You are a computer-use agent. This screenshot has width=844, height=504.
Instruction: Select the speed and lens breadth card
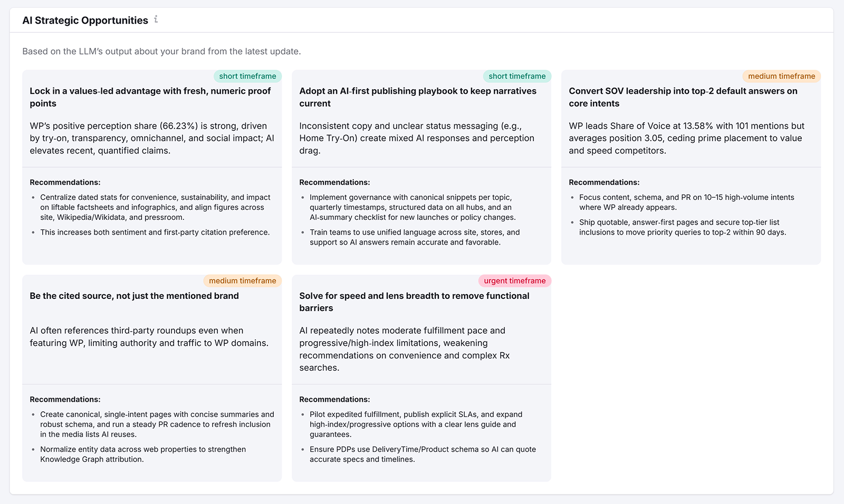click(x=414, y=302)
